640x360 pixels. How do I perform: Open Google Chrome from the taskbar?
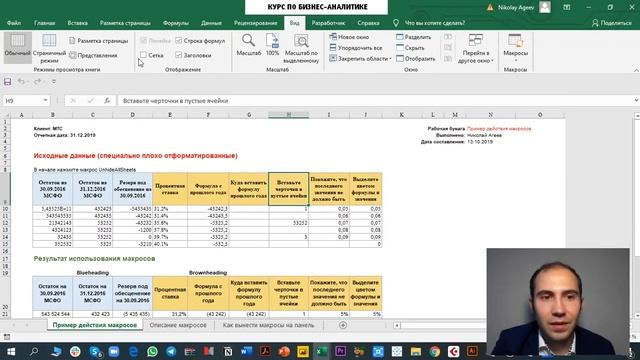435,351
